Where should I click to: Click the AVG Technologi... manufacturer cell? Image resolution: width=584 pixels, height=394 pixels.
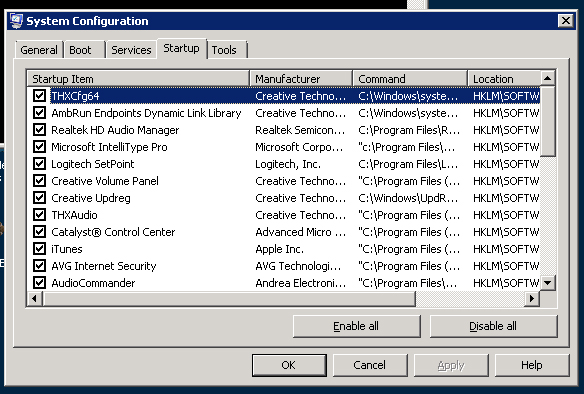[298, 266]
